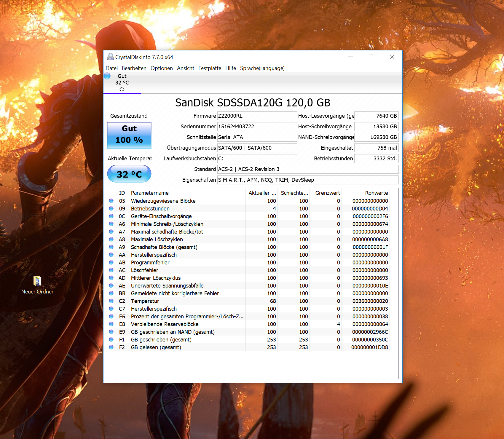Click the Grenzwert column header
This screenshot has width=504, height=439.
pos(326,193)
